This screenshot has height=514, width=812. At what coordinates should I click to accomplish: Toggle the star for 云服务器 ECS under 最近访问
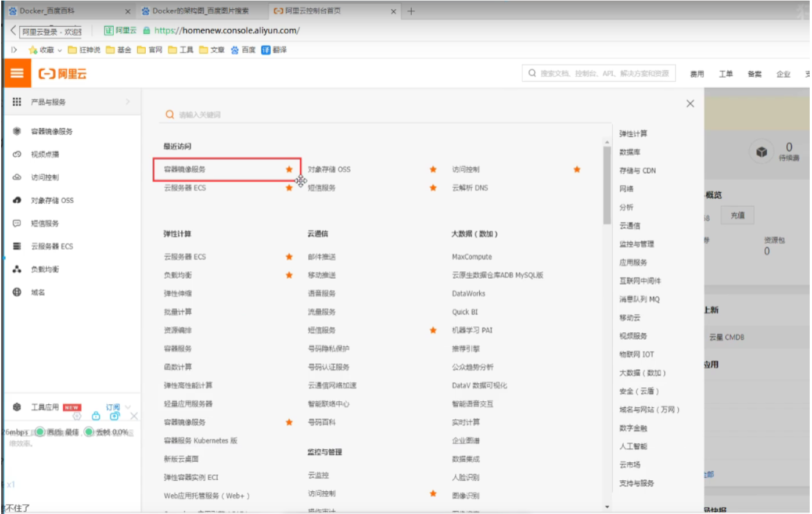(x=289, y=188)
